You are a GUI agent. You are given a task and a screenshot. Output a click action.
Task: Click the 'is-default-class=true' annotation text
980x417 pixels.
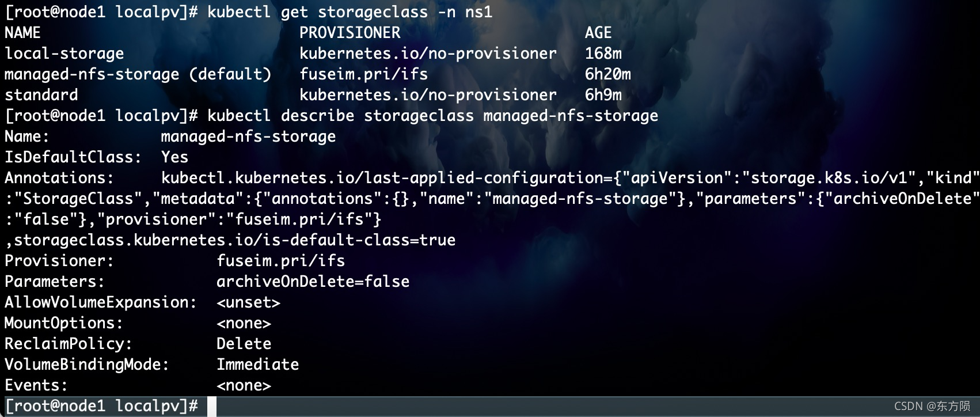pos(359,240)
